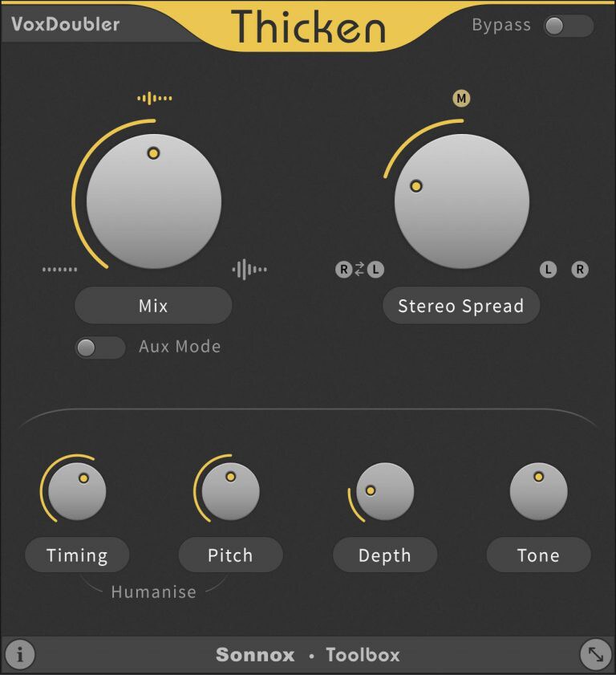The height and width of the screenshot is (675, 616).
Task: Open the info panel icon
Action: tap(20, 654)
